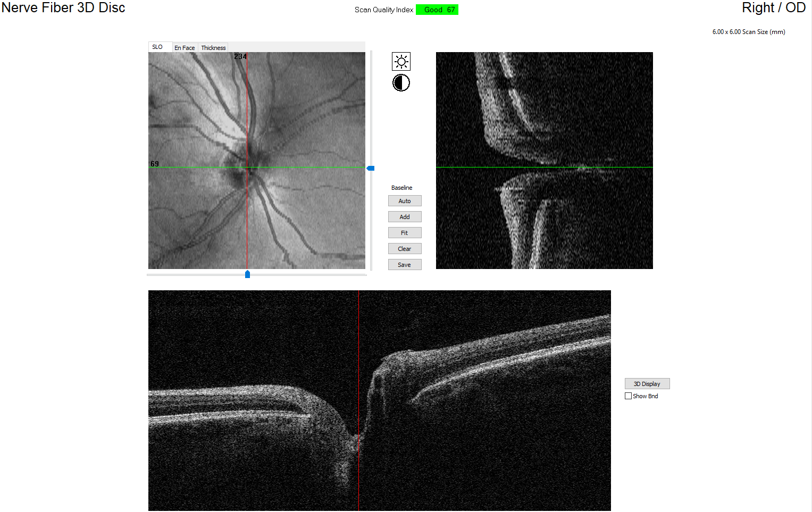The image size is (812, 512).
Task: Open the 3D Display view
Action: point(647,384)
